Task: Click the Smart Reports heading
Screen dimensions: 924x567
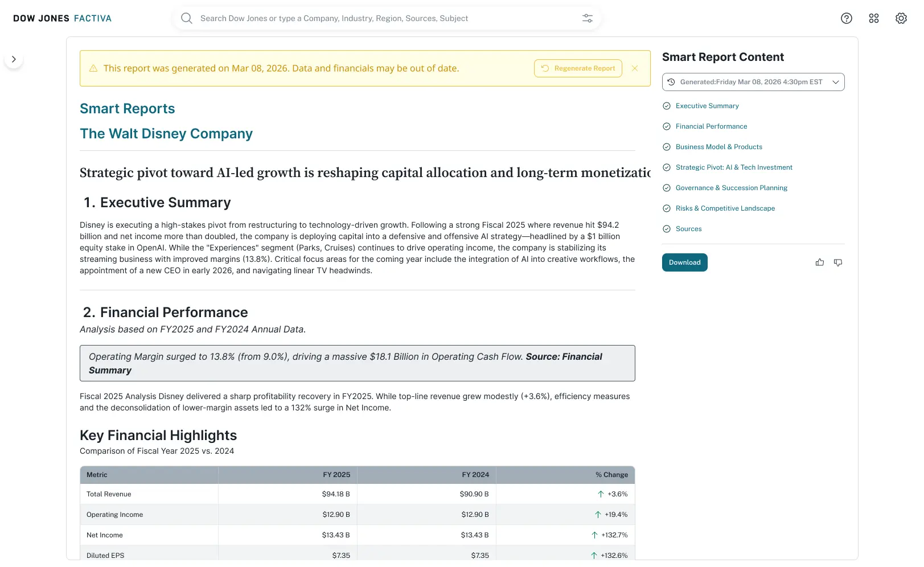Action: pos(128,109)
